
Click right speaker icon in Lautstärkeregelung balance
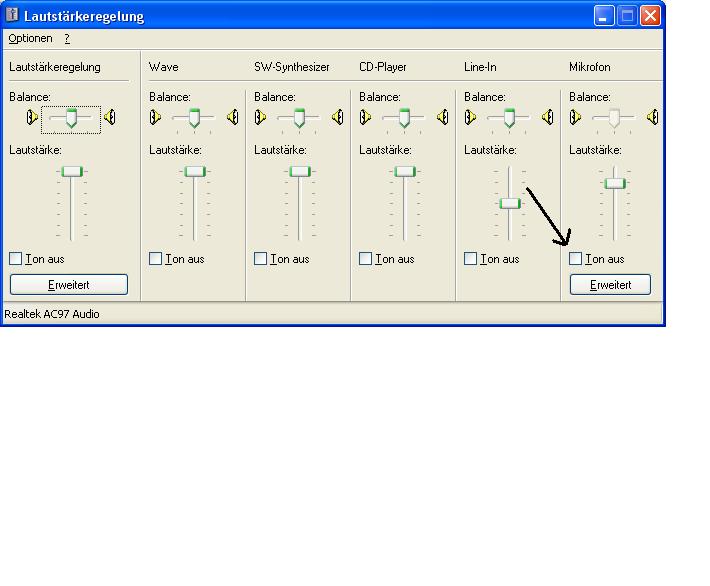click(110, 117)
